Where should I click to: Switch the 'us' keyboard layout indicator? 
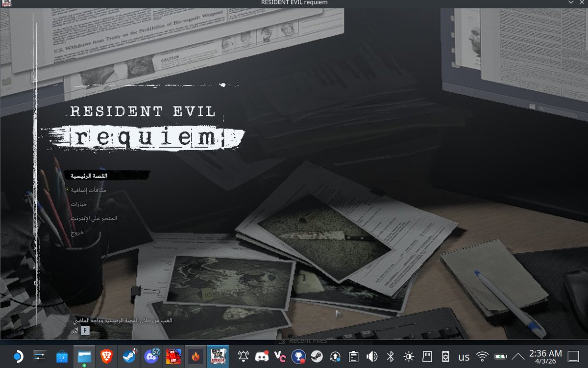pyautogui.click(x=464, y=356)
